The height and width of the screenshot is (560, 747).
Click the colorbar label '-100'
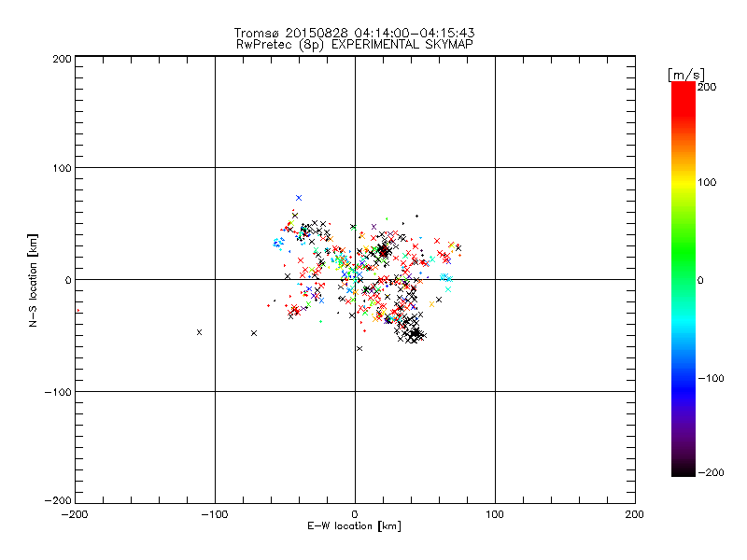pyautogui.click(x=711, y=379)
